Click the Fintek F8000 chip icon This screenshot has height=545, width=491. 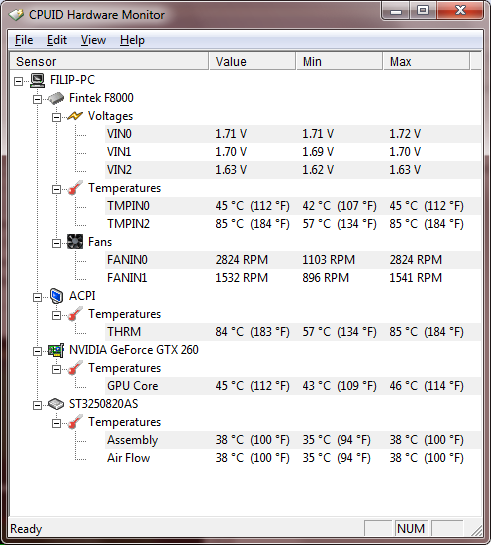(56, 98)
